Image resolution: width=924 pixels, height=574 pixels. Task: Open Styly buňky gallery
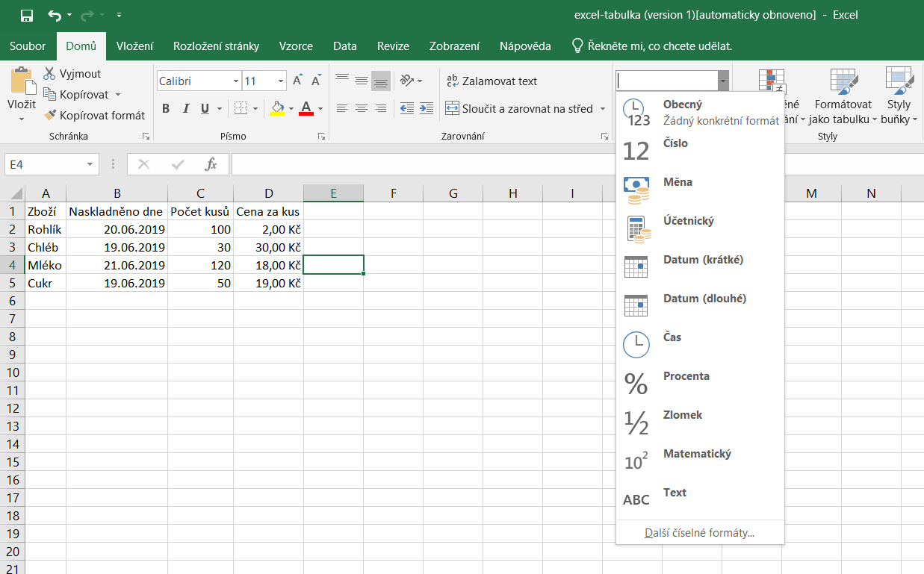click(899, 97)
